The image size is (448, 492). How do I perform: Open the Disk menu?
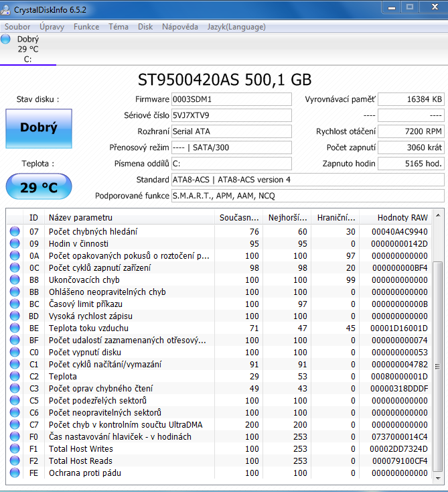pyautogui.click(x=145, y=27)
